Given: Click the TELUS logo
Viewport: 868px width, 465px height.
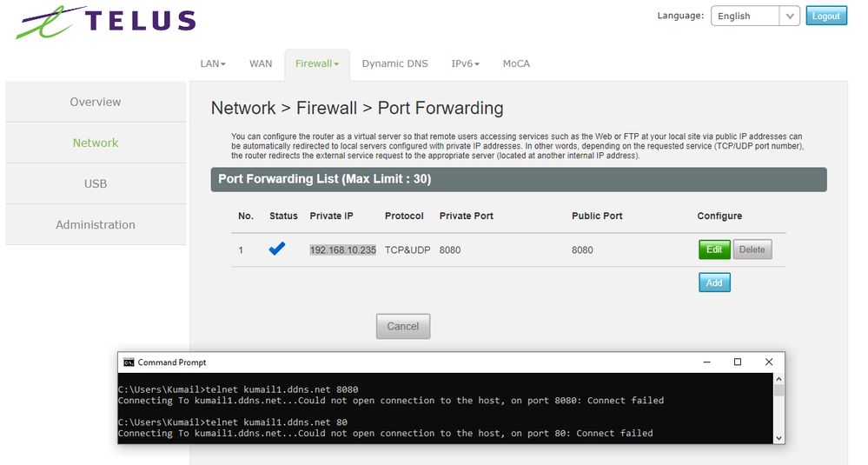Looking at the screenshot, I should (x=105, y=23).
